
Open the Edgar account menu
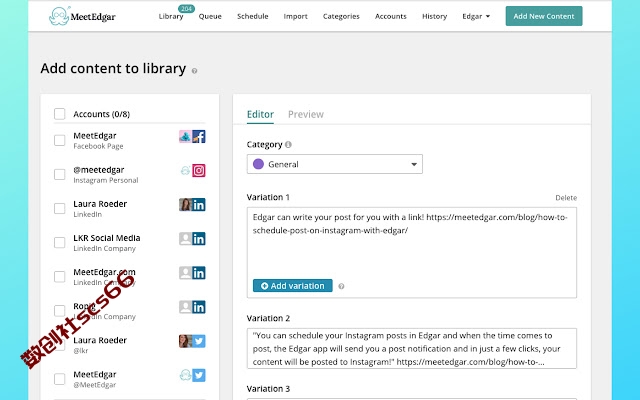pos(476,16)
